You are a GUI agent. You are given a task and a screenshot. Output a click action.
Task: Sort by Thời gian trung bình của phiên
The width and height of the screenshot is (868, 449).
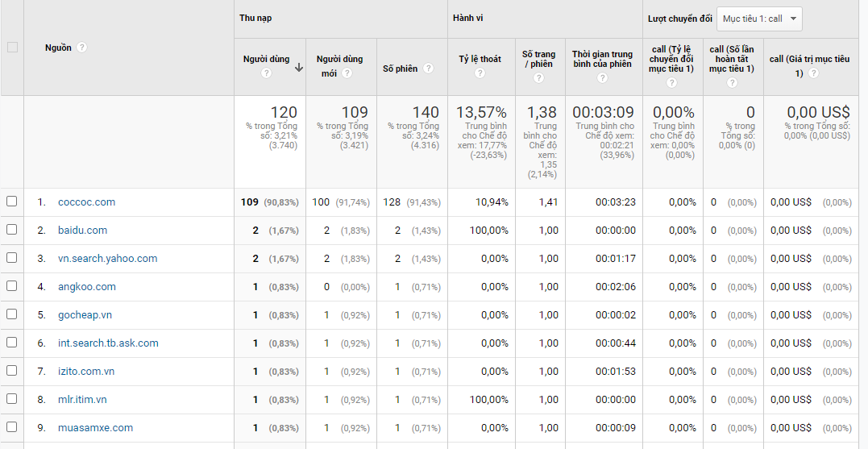[602, 59]
